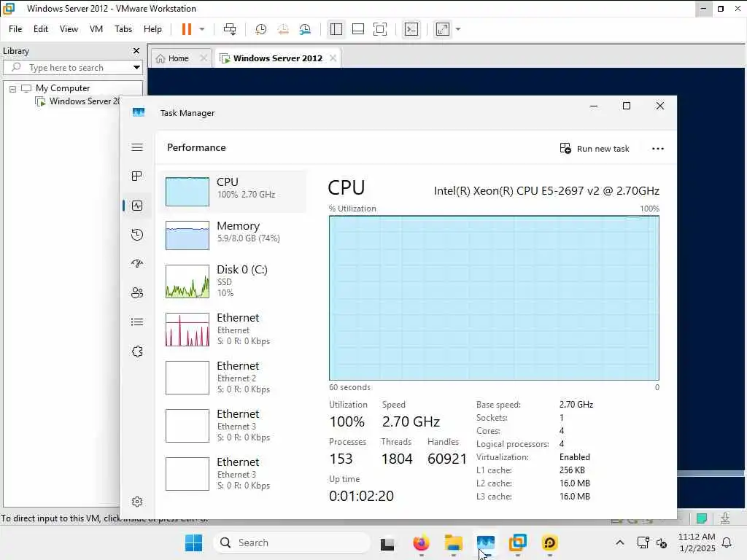Open the three-dot more options menu
The height and width of the screenshot is (560, 747).
click(x=658, y=149)
